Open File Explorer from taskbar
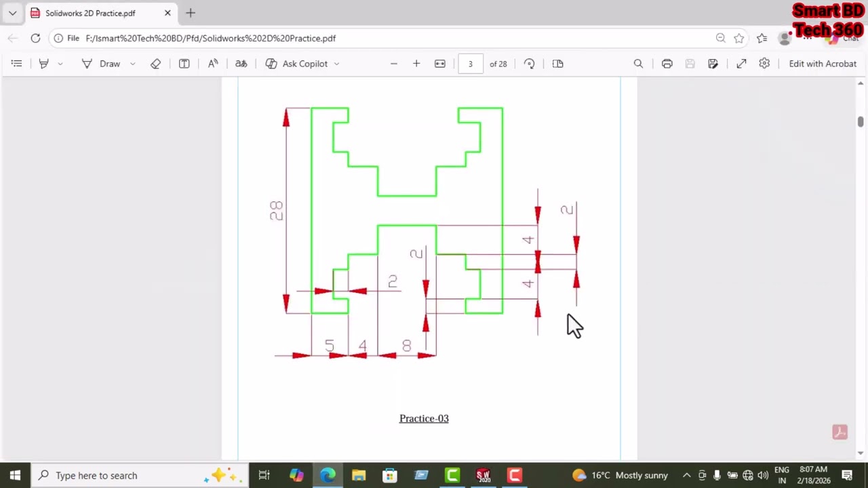This screenshot has width=868, height=488. point(359,475)
